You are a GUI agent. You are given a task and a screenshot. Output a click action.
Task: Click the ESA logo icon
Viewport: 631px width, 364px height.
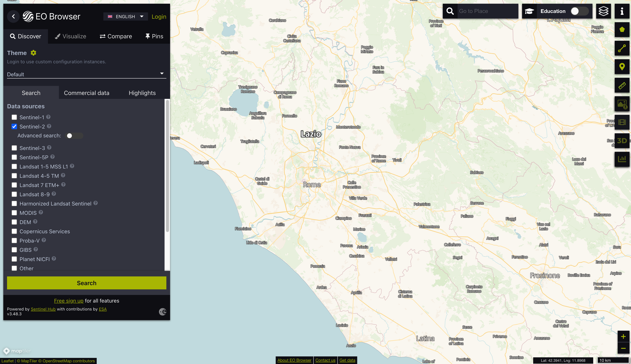(162, 311)
